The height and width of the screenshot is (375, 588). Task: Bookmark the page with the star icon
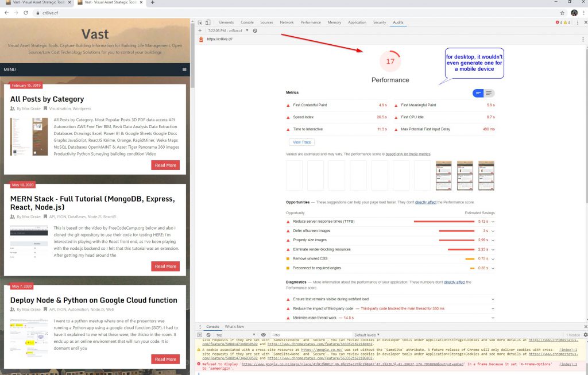click(562, 12)
